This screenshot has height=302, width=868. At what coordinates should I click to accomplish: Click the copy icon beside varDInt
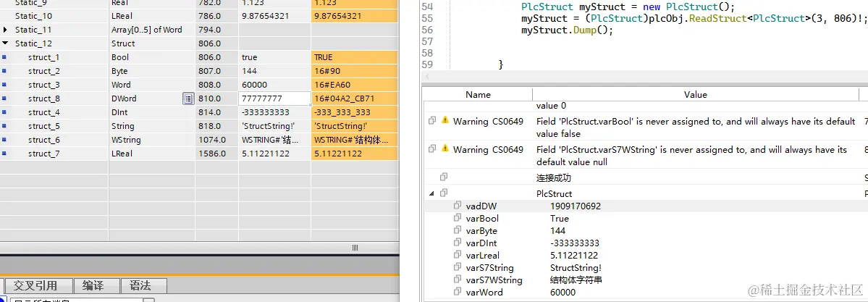pos(458,243)
